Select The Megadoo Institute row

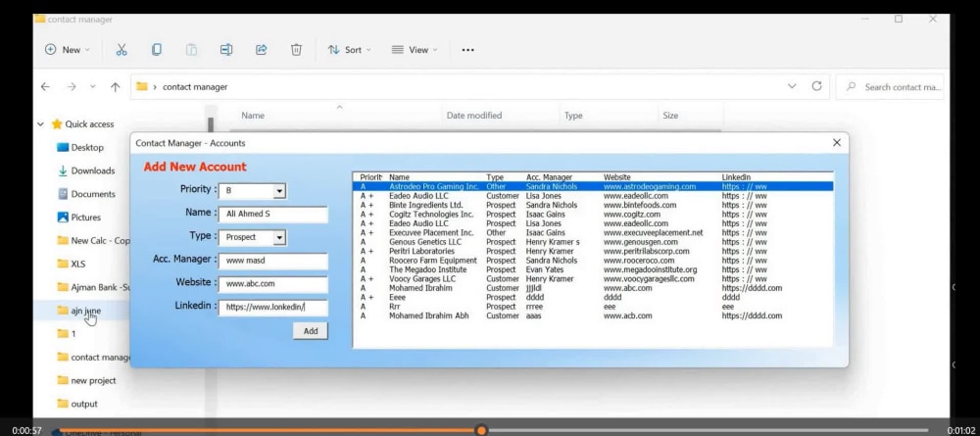click(593, 269)
